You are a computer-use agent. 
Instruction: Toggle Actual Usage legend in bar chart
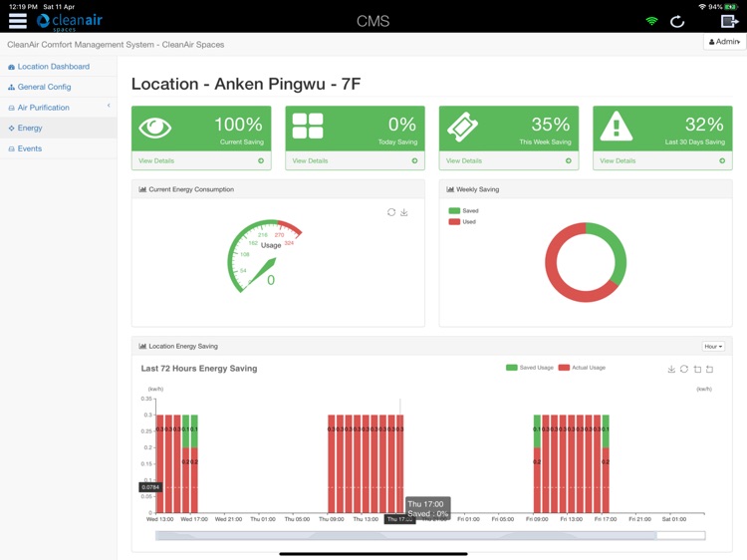pos(582,368)
